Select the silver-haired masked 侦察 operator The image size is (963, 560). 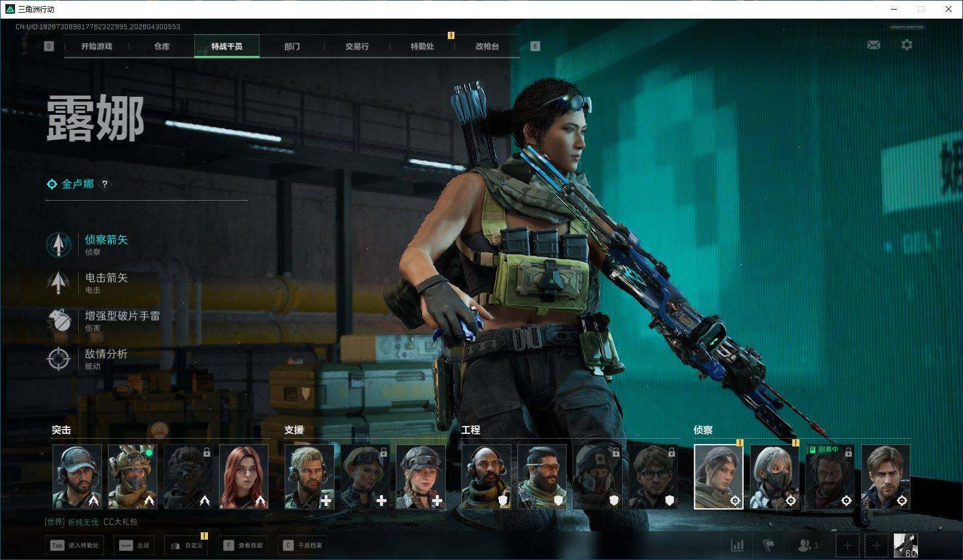(774, 476)
